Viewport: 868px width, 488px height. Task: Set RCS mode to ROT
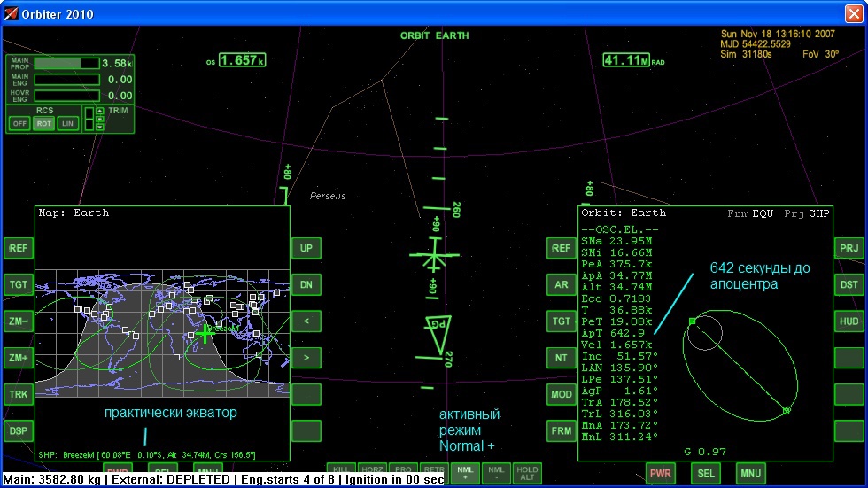coord(43,123)
